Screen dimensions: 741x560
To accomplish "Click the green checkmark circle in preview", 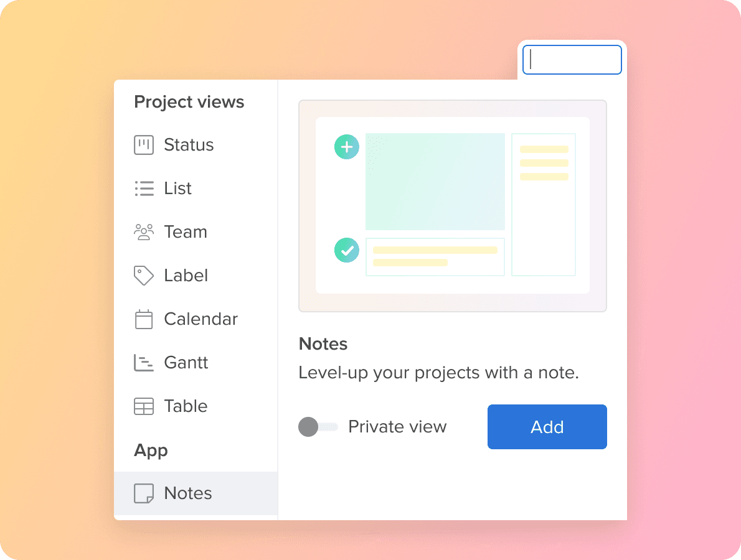I will [347, 250].
